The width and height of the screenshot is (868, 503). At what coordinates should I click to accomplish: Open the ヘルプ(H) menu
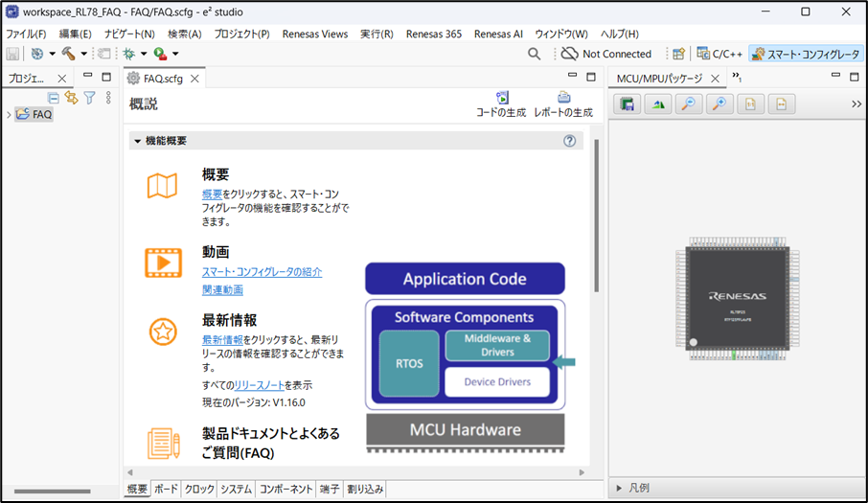pos(620,34)
